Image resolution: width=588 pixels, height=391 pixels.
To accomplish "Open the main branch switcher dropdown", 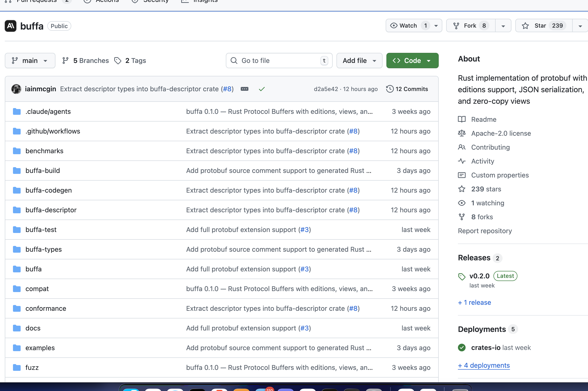I will tap(30, 61).
